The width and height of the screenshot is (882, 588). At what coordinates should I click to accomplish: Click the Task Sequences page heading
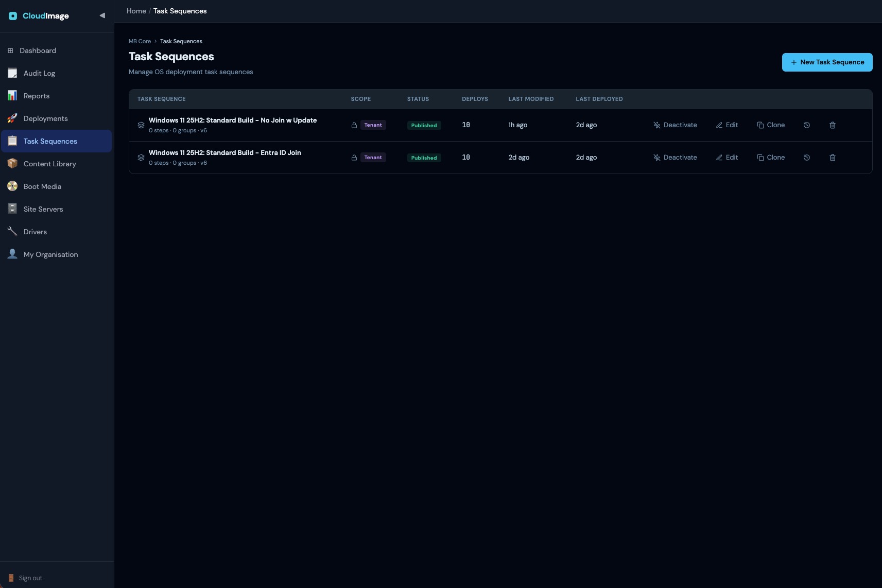171,57
